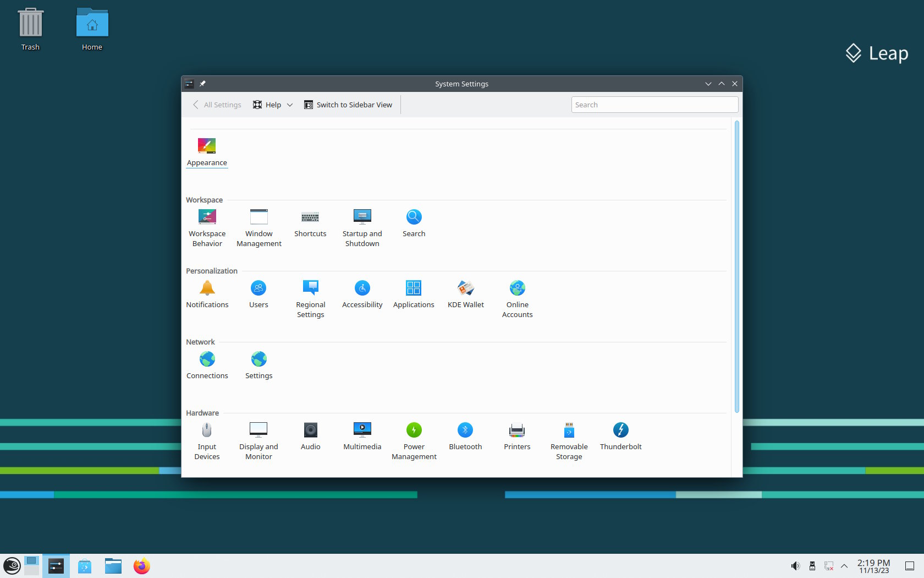The image size is (924, 578).
Task: Launch Firefox from the taskbar
Action: coord(142,566)
